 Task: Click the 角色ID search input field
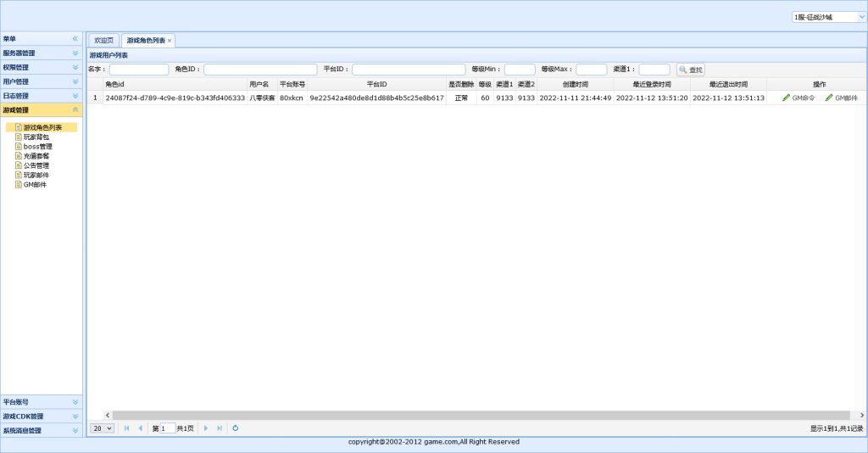point(259,70)
